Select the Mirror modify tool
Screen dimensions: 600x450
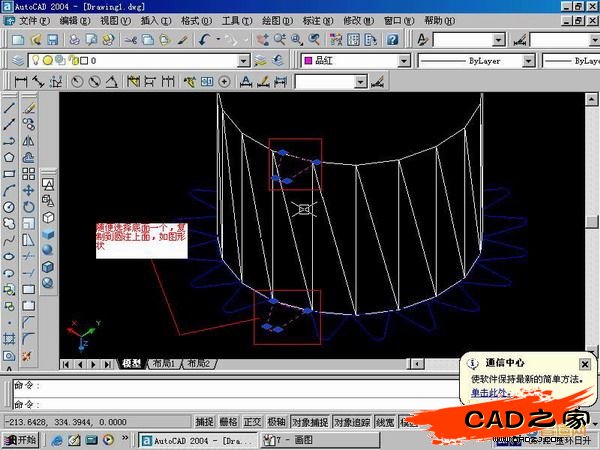[x=28, y=140]
